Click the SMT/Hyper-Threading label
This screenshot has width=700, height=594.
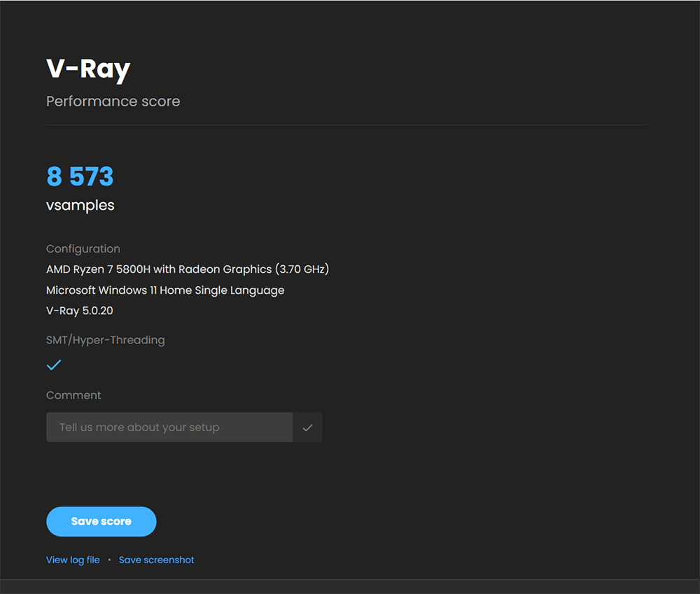click(106, 340)
